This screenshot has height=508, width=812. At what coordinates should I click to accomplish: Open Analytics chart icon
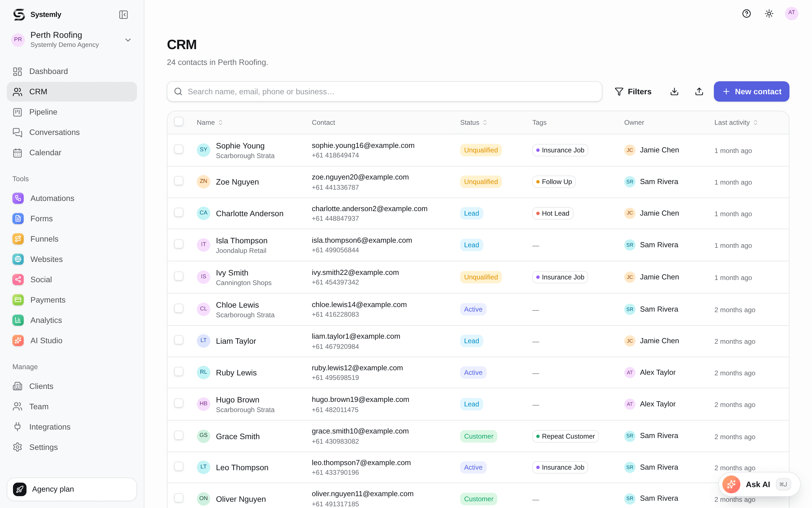[x=18, y=320]
